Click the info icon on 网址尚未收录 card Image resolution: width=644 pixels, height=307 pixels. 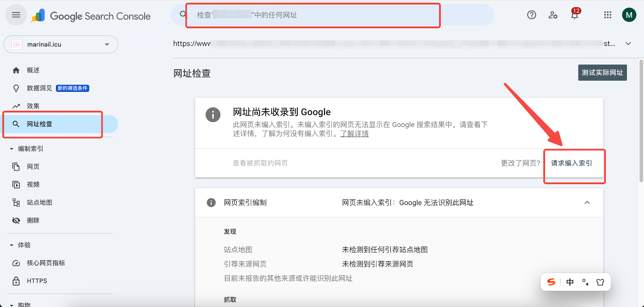(x=213, y=114)
